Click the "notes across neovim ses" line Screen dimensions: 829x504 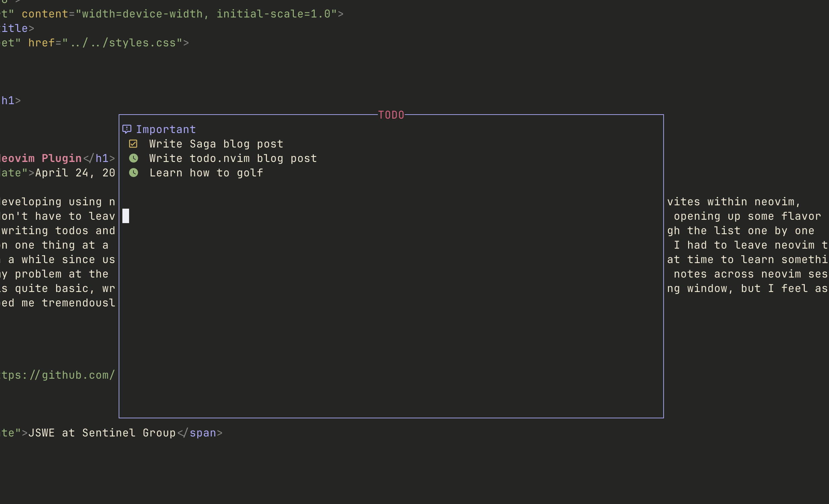click(x=750, y=274)
